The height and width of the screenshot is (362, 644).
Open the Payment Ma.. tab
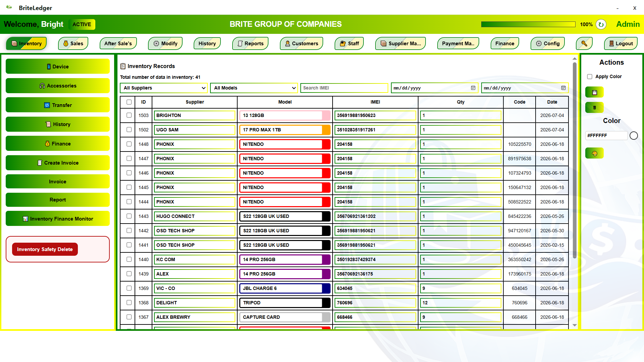pos(458,44)
